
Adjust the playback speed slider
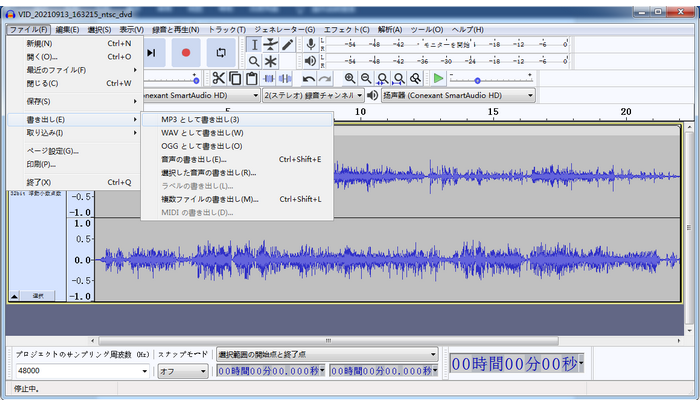(476, 79)
